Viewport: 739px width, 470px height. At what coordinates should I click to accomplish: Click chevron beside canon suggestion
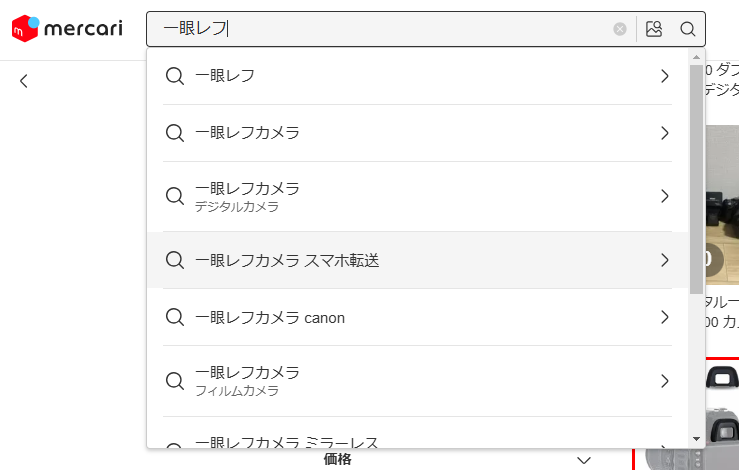tap(665, 317)
